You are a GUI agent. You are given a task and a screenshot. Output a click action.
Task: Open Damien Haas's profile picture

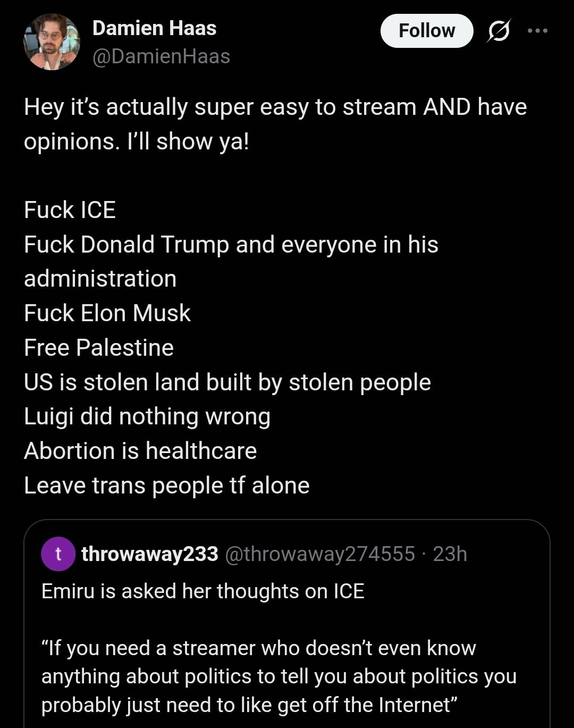52,42
